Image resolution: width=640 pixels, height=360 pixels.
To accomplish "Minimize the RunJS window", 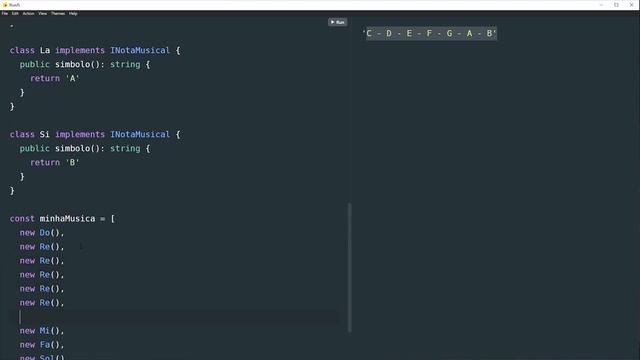I will coord(601,5).
